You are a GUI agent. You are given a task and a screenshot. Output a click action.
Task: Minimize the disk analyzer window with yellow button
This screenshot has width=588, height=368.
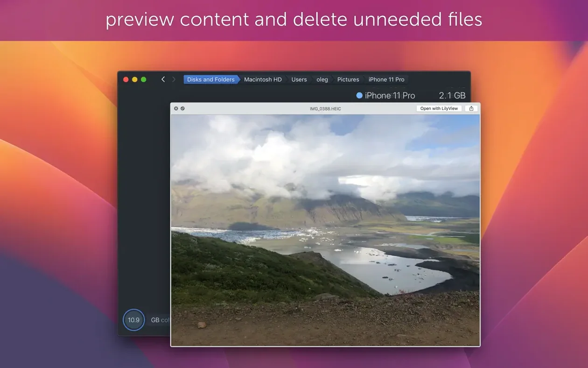[134, 79]
